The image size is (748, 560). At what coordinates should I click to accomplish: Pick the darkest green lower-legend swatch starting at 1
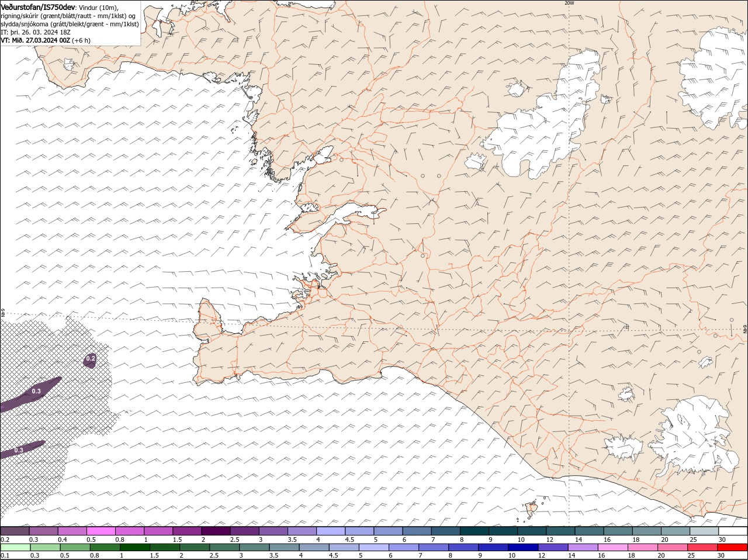(x=135, y=548)
